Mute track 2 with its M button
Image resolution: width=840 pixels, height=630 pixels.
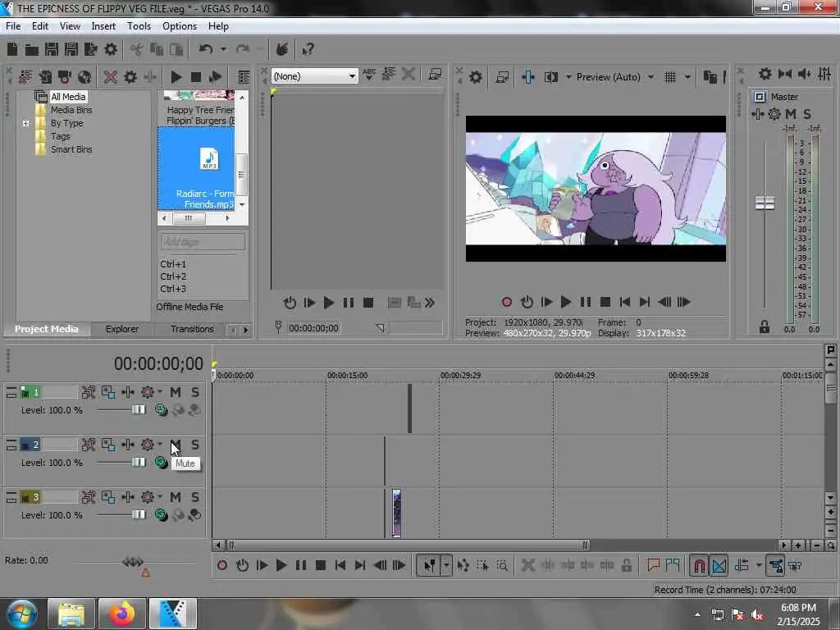[x=176, y=445]
